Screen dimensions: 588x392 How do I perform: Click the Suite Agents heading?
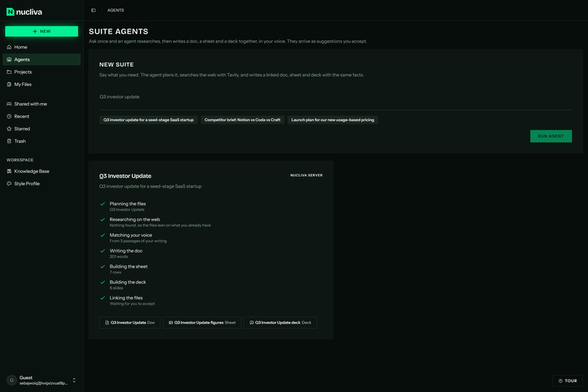click(118, 31)
